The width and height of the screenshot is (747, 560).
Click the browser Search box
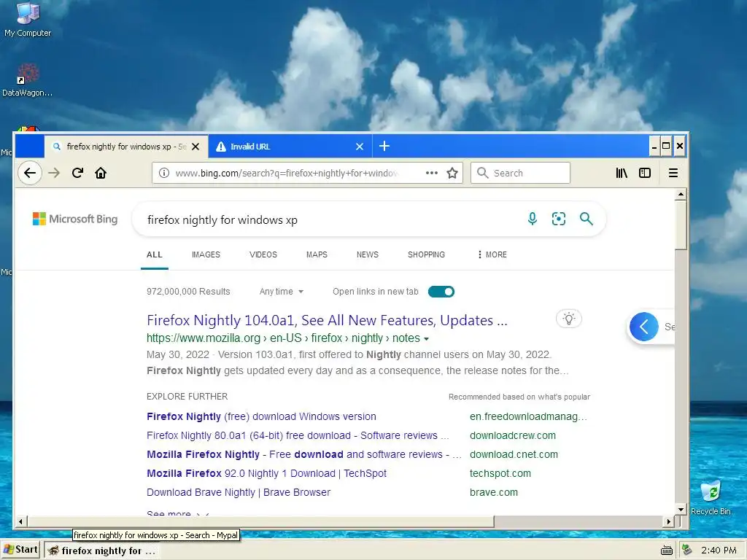point(520,173)
